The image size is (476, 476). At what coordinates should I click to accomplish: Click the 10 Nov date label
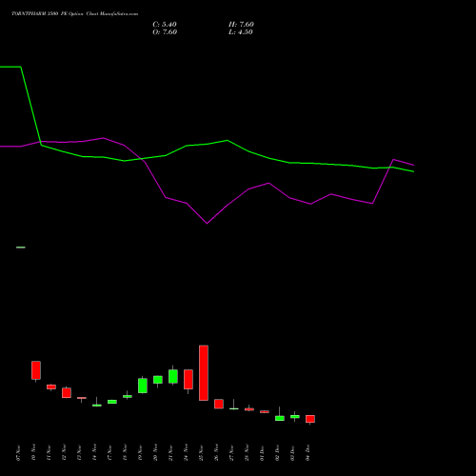point(33,453)
